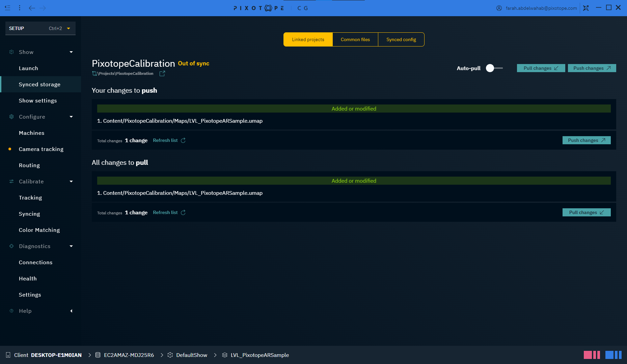Collapse the Configure section arrow
627x364 pixels.
[71, 117]
